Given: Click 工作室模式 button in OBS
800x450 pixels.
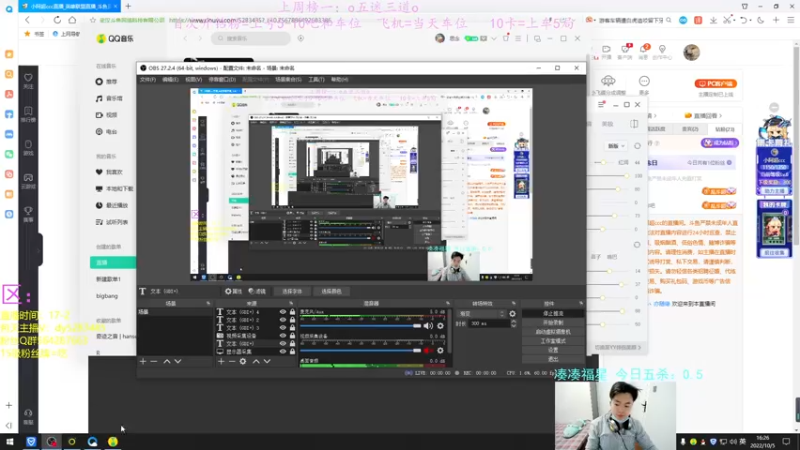Looking at the screenshot, I should (553, 341).
